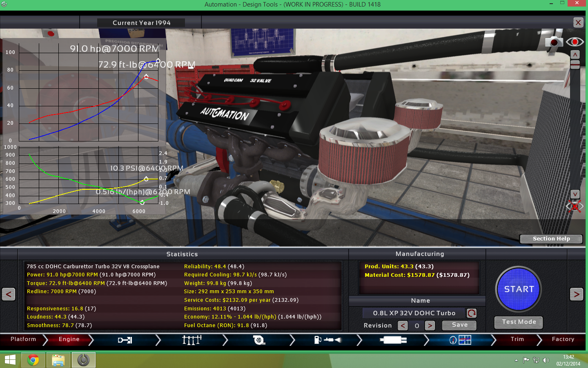The image size is (588, 368).
Task: Toggle the crossed-out eye hide icon
Action: coord(575,206)
